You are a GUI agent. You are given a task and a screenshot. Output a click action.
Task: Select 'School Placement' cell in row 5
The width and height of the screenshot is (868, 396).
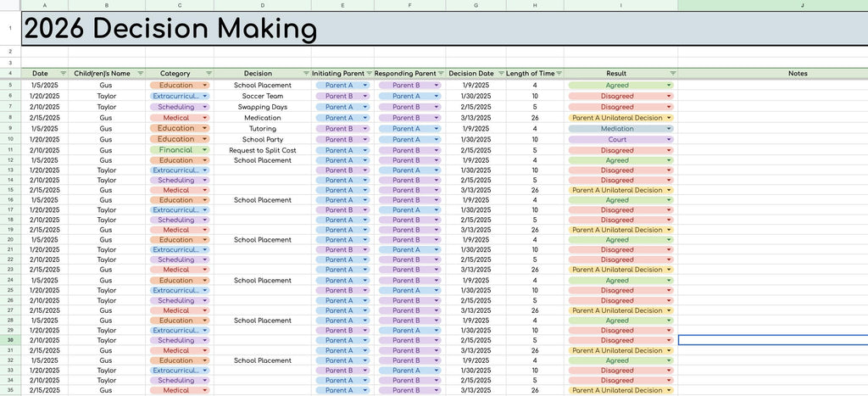tap(263, 86)
